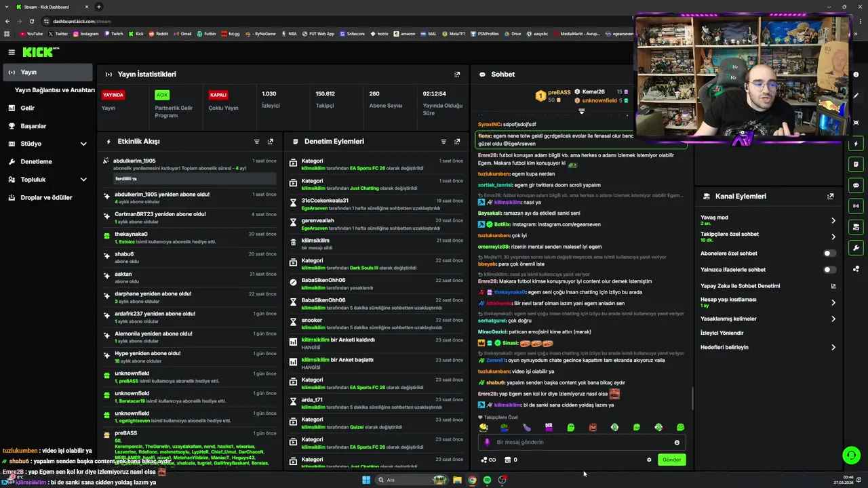Pop out the Etkinlik Akışı panel
The width and height of the screenshot is (868, 488).
pos(270,142)
